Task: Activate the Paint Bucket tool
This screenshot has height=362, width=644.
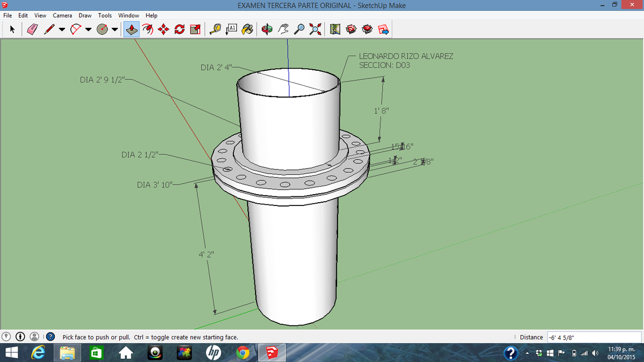Action: (x=247, y=29)
